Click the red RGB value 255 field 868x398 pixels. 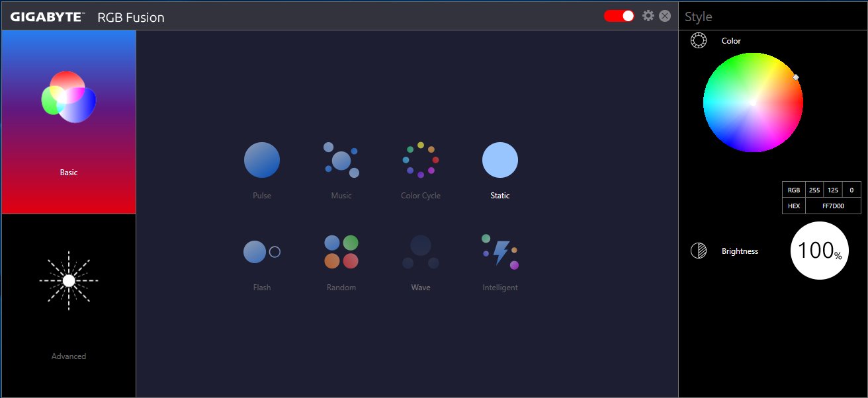click(x=814, y=190)
